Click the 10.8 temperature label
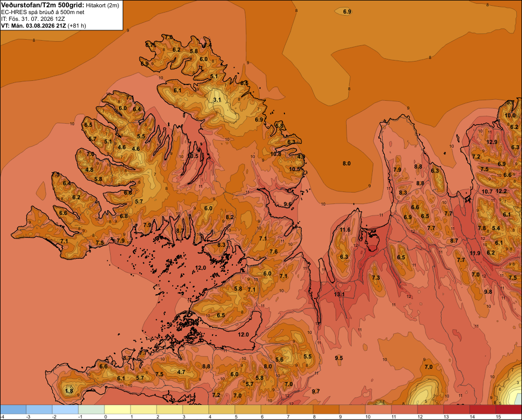Viewport: 522px width, 420px height. point(275,154)
